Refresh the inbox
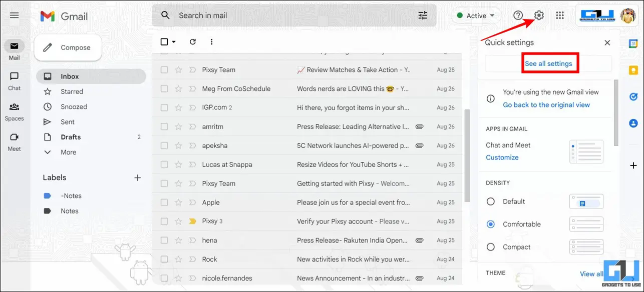The width and height of the screenshot is (644, 292). click(x=193, y=42)
